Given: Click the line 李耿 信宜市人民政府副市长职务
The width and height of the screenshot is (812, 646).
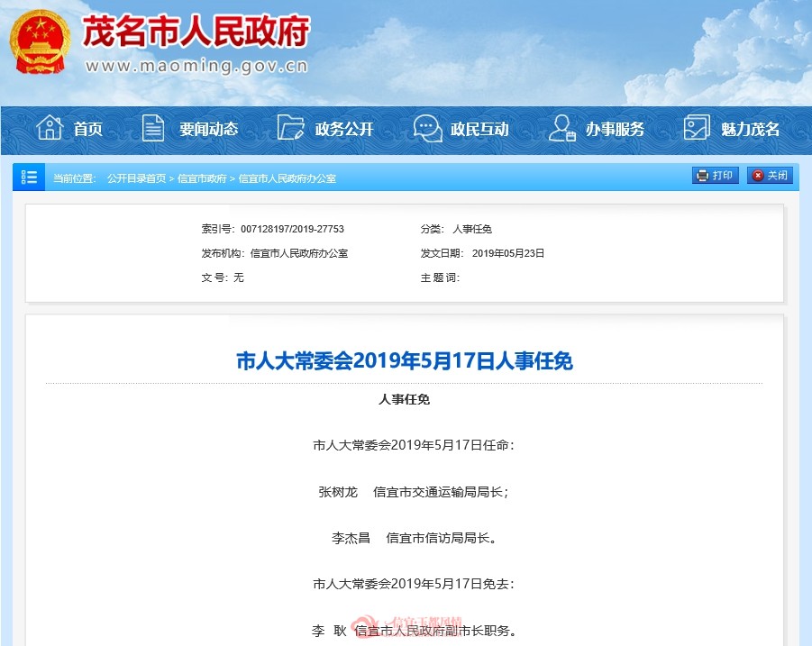Looking at the screenshot, I should [x=415, y=631].
